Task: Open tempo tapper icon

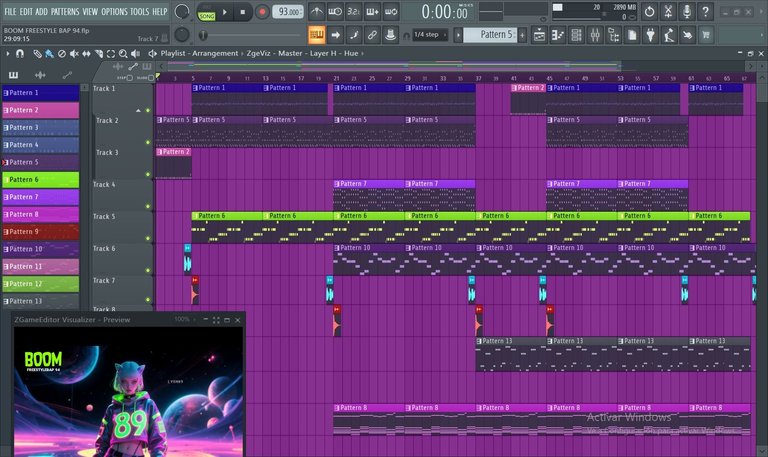Action: pyautogui.click(x=669, y=35)
